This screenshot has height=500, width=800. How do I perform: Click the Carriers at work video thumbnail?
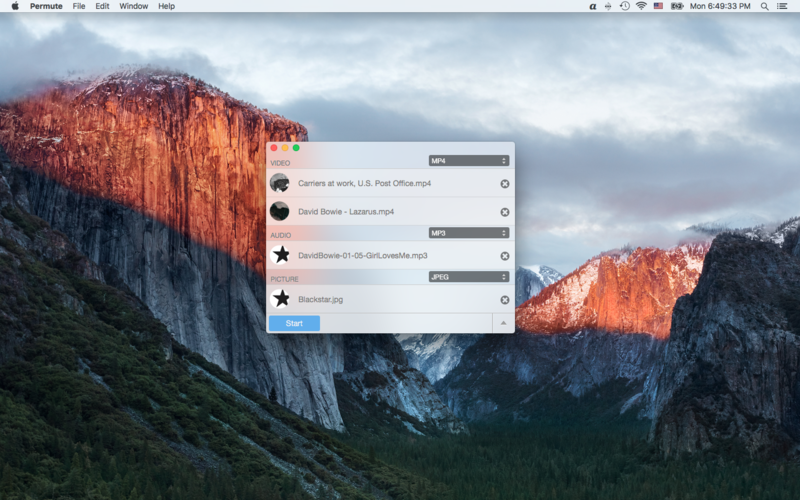point(280,183)
